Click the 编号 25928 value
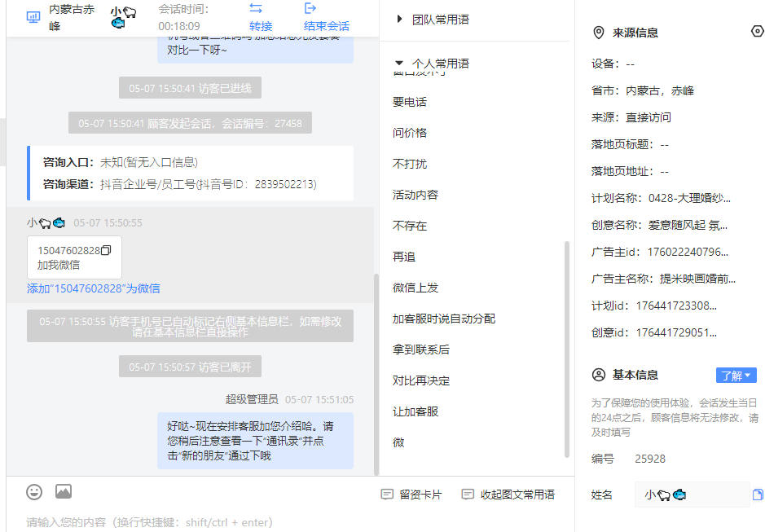This screenshot has height=532, width=765. point(650,459)
